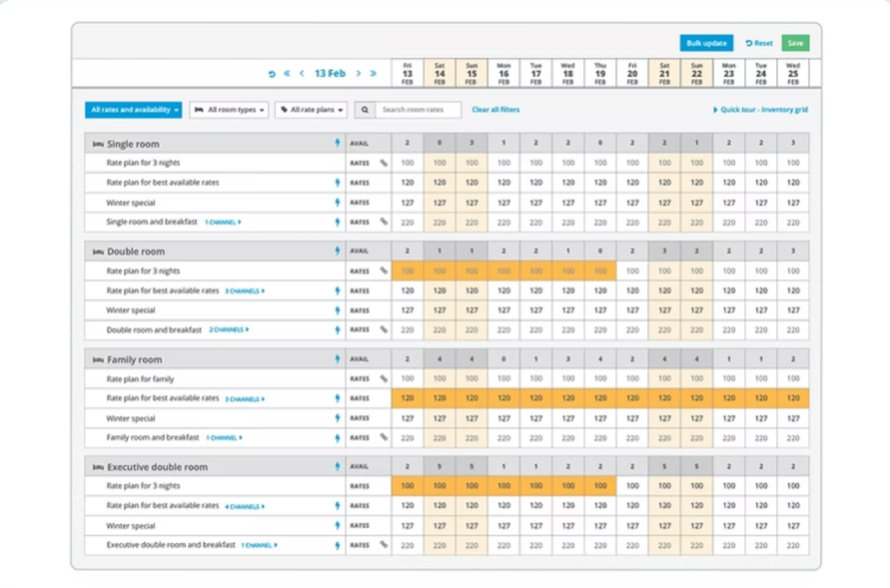Click link icon on Executive double room breakfast

383,544
